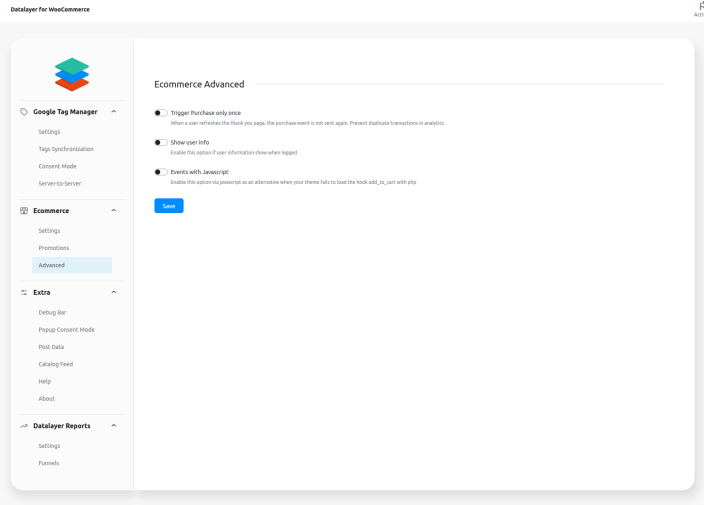
Task: Click the Trigger Purchase only once label
Action: pyautogui.click(x=206, y=113)
